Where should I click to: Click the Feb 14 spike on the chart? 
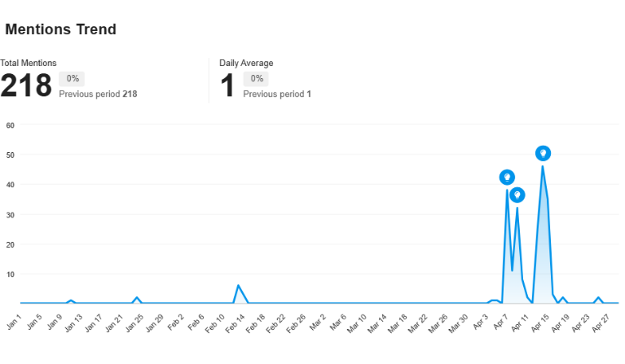238,286
